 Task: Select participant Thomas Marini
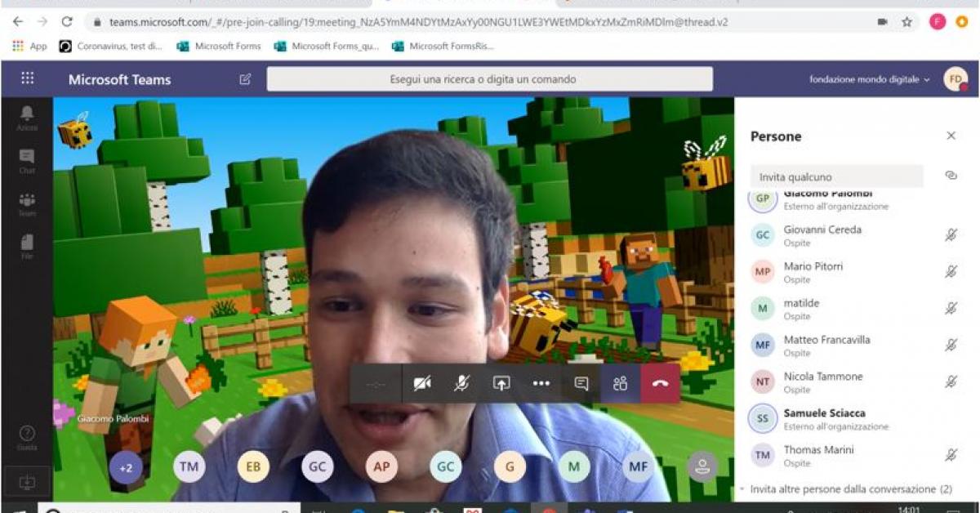855,456
